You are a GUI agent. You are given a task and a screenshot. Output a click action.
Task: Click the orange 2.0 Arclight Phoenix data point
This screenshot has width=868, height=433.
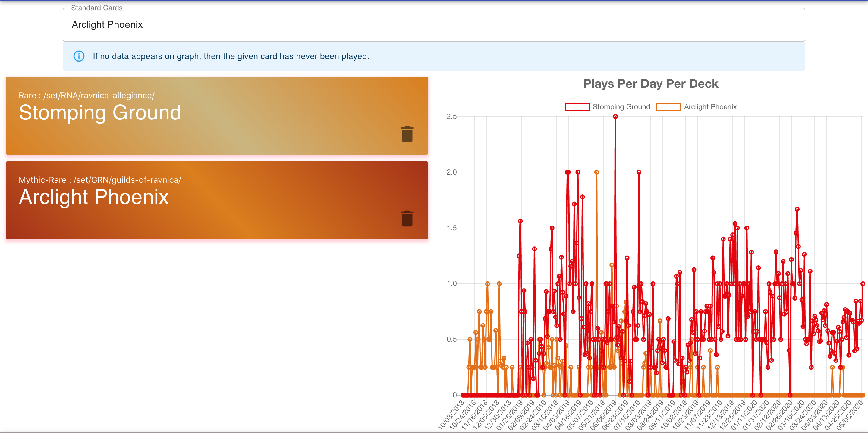[x=596, y=172]
